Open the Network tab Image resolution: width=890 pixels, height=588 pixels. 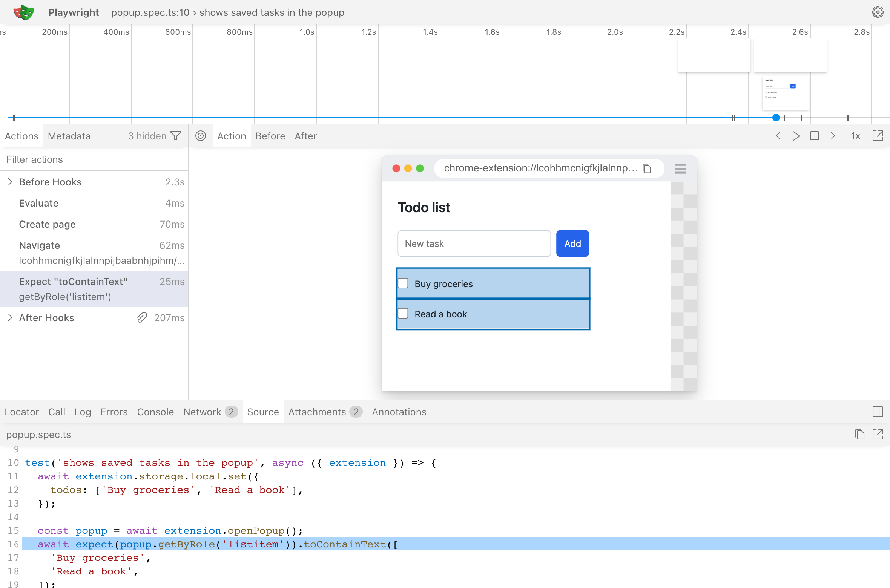(210, 412)
